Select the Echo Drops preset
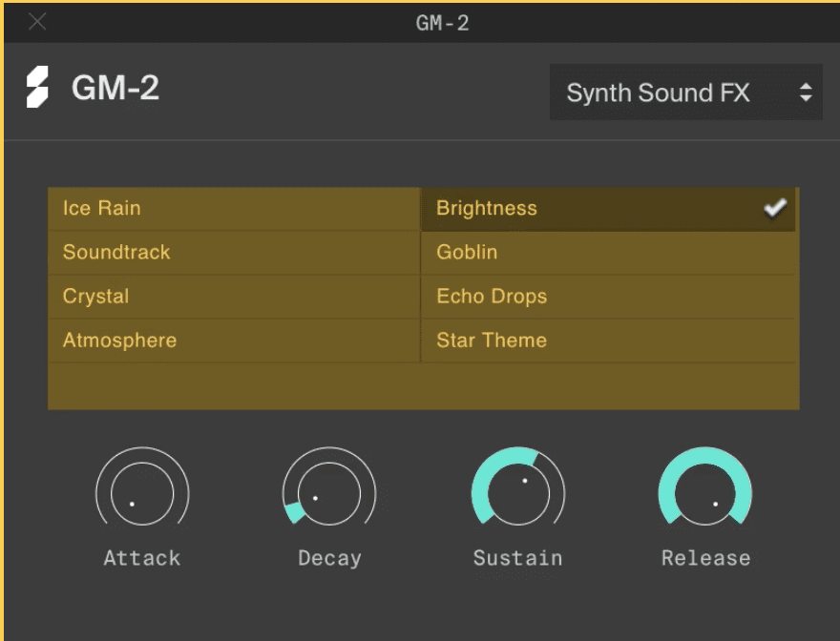Image resolution: width=840 pixels, height=641 pixels. point(492,296)
